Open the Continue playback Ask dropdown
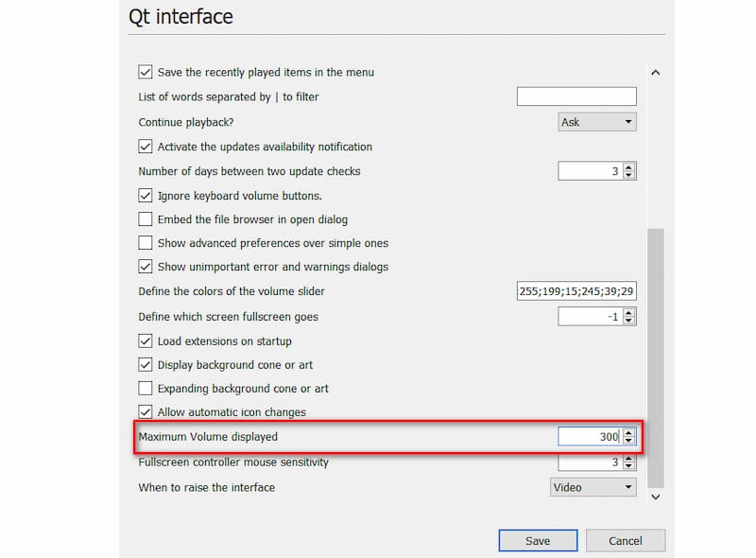 [x=597, y=122]
